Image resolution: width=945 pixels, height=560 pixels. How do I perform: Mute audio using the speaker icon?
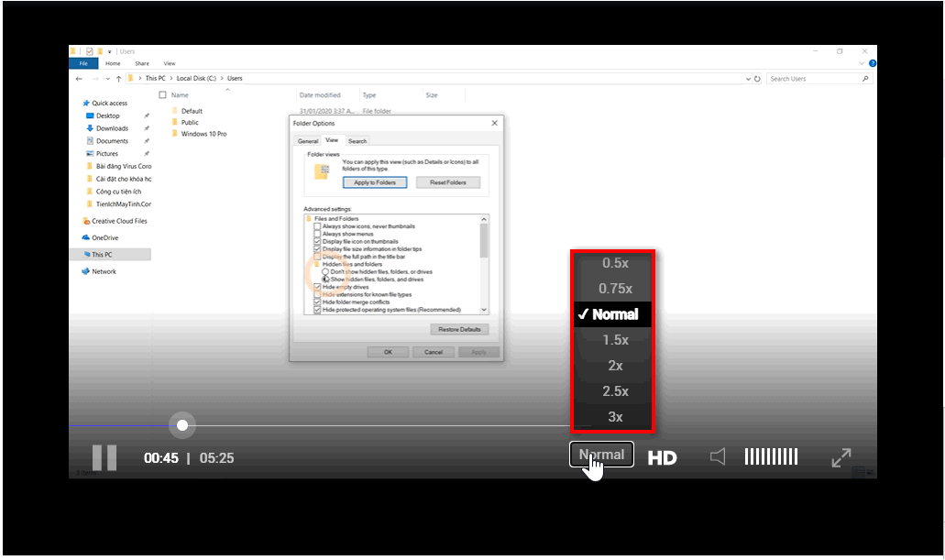click(x=718, y=457)
